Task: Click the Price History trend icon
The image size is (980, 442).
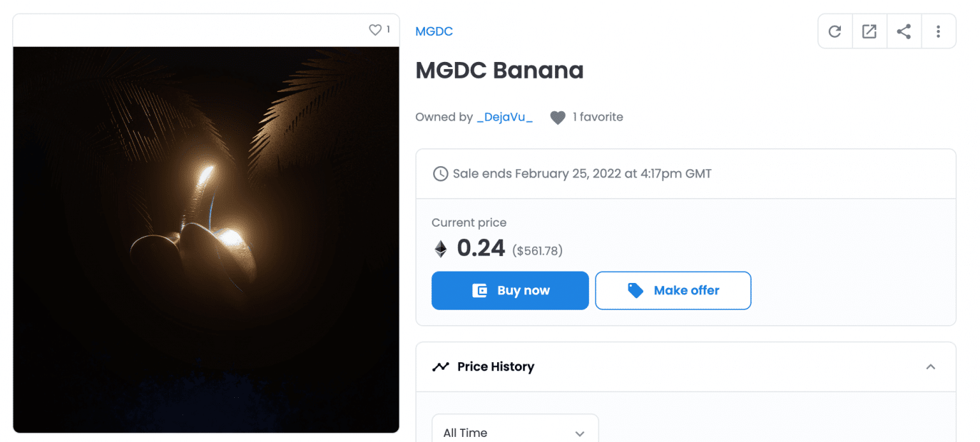Action: coord(440,367)
